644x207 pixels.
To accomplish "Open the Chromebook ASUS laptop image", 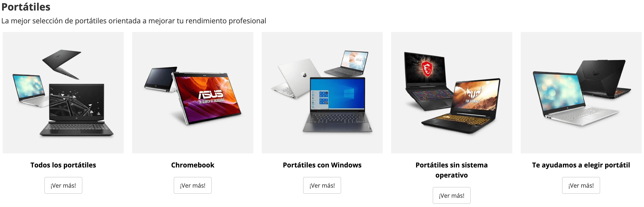I will 192,93.
